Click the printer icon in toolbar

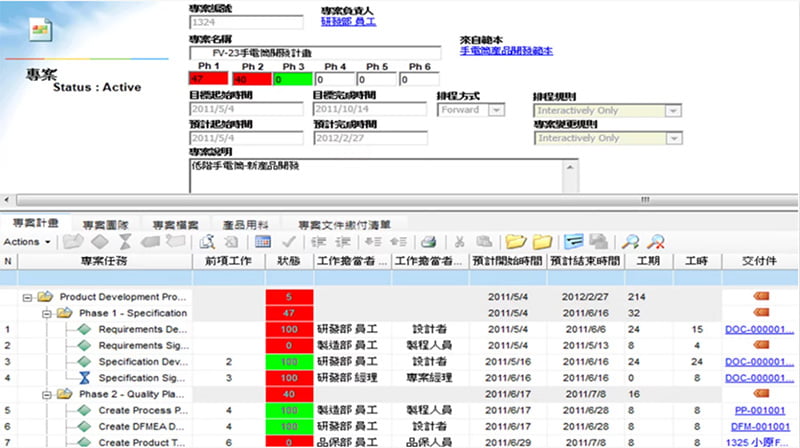coord(429,241)
